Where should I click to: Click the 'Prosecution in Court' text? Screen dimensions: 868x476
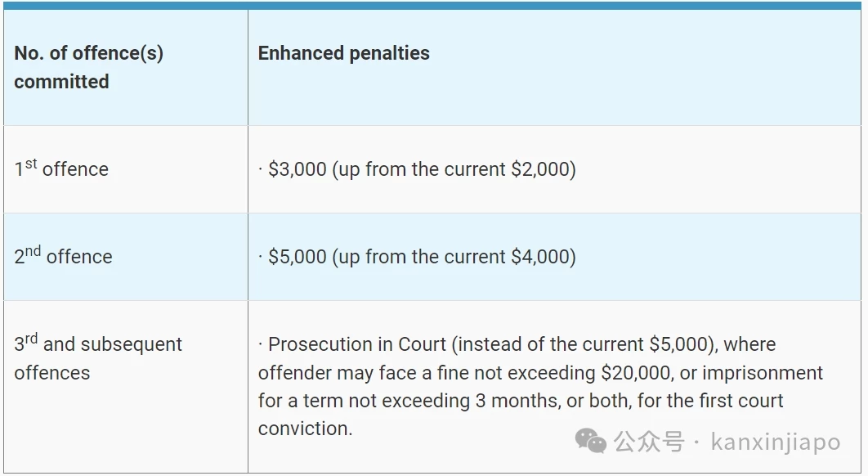click(x=357, y=344)
